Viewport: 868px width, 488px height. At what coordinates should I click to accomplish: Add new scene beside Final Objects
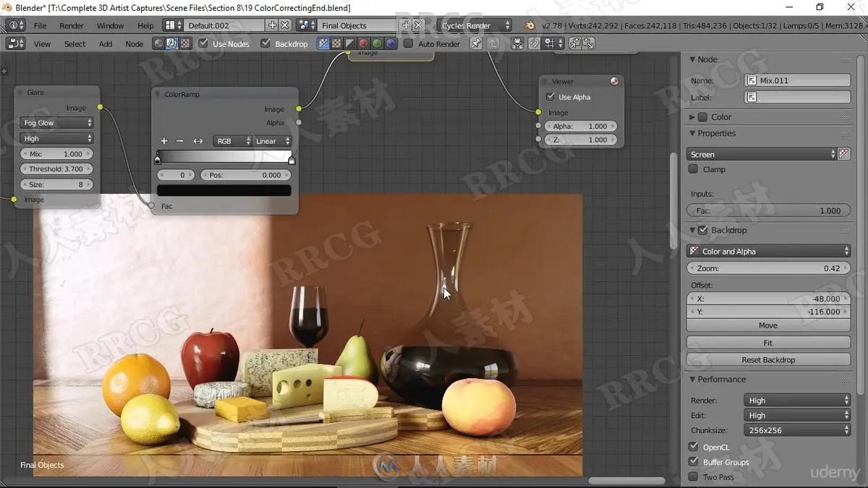point(406,25)
